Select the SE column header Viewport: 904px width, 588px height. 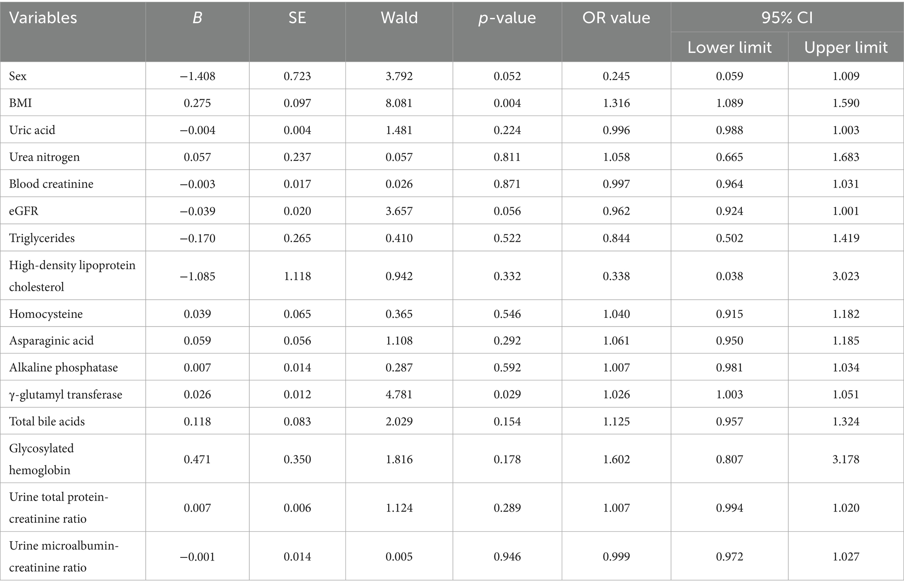tap(297, 18)
